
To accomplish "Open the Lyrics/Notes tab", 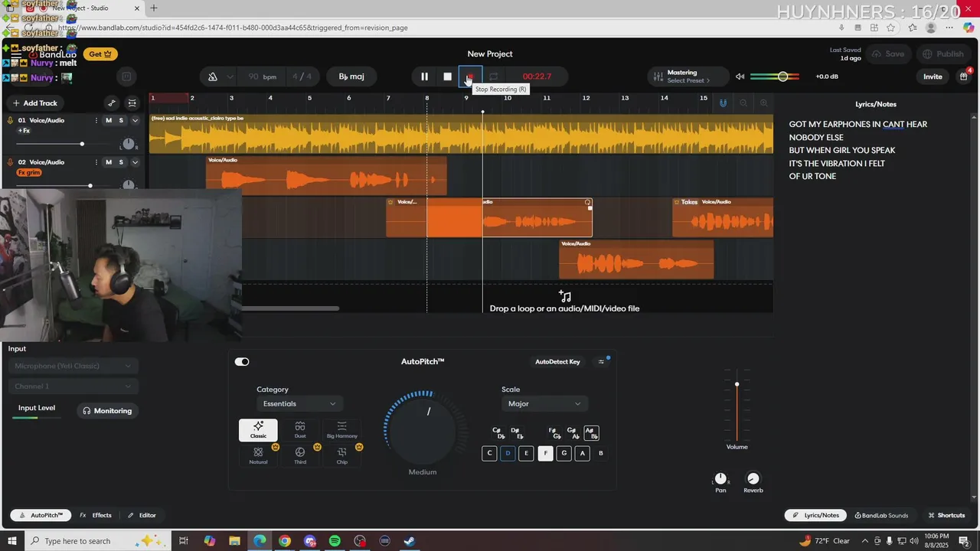I will tap(816, 516).
